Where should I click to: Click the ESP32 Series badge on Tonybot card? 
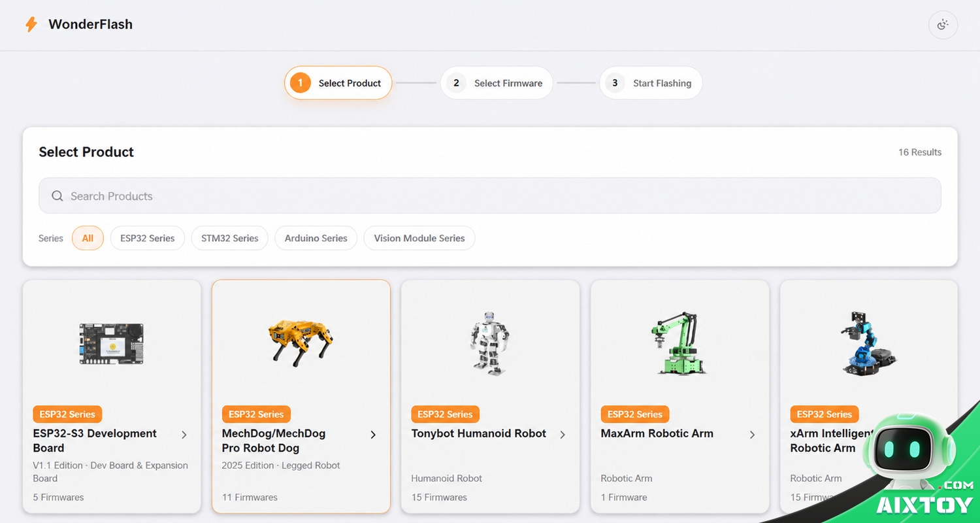tap(445, 414)
